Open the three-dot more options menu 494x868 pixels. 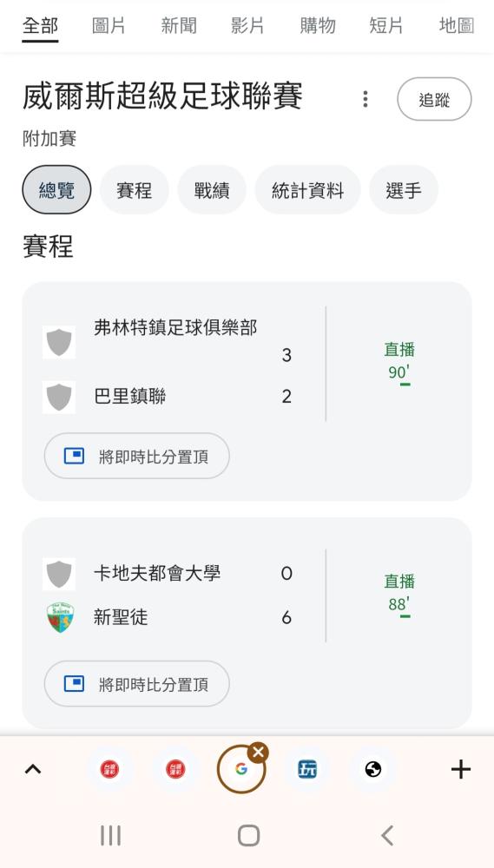365,99
